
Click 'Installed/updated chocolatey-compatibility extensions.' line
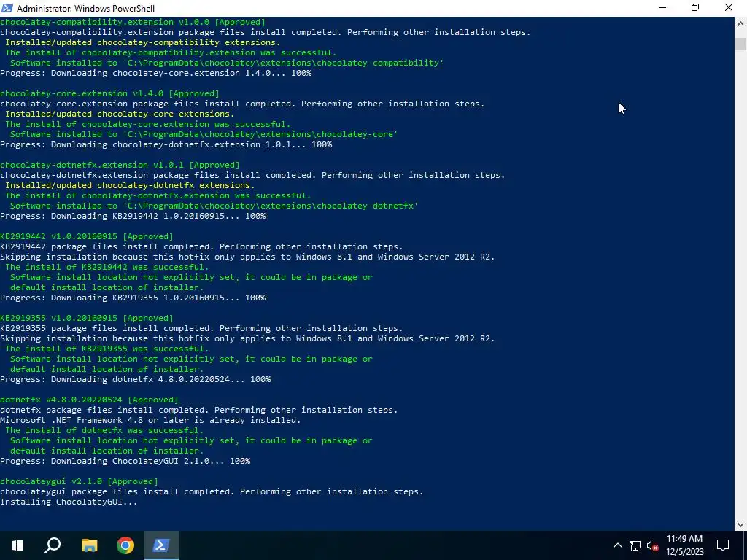click(x=143, y=42)
